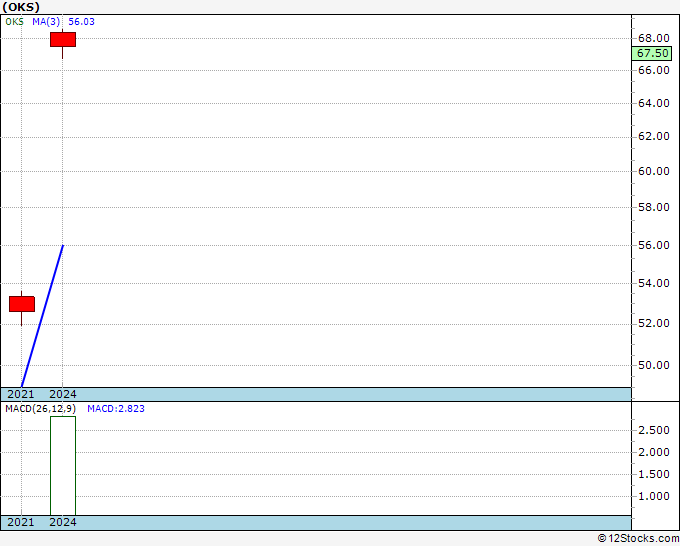Click the 56.00 price axis label
The height and width of the screenshot is (546, 680).
point(654,245)
